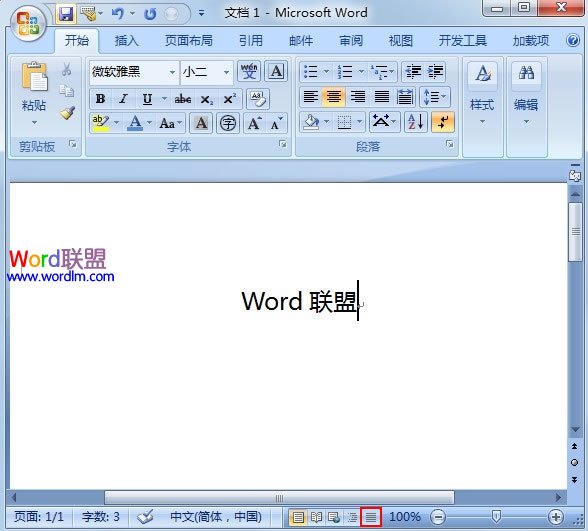Screen dimensions: 588x531
Task: Click the zoom slider handle
Action: [x=496, y=517]
